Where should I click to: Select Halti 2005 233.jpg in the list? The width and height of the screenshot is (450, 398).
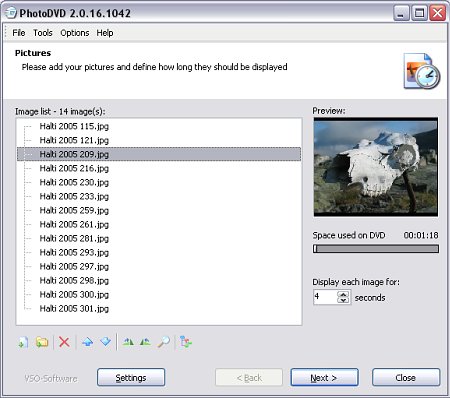74,196
